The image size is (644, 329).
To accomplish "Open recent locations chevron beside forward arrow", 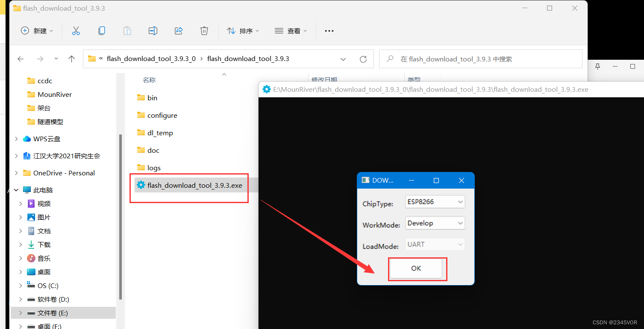I will coord(56,59).
